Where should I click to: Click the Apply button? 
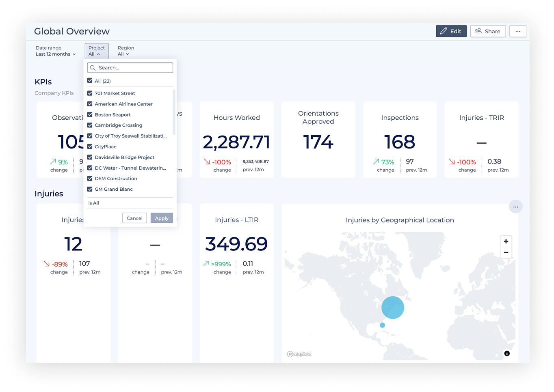[161, 218]
